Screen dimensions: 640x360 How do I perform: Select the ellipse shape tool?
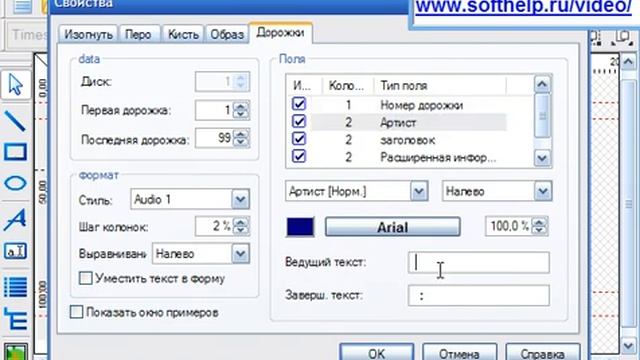click(x=16, y=183)
